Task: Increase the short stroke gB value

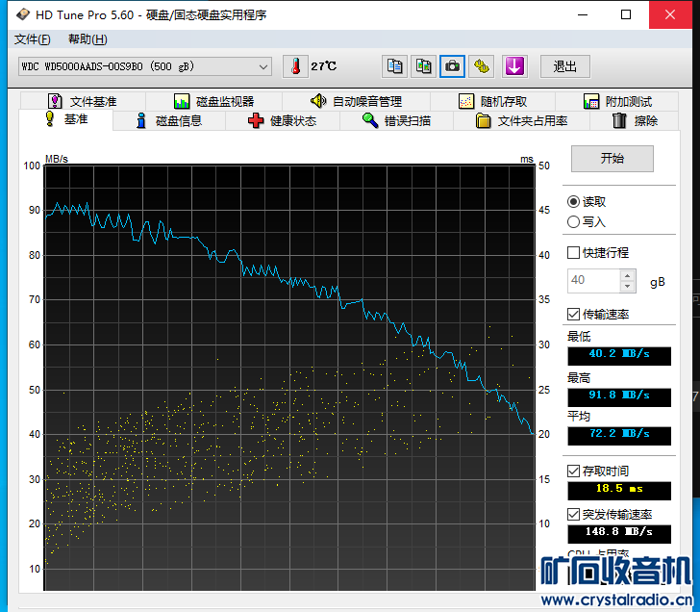Action: 628,276
